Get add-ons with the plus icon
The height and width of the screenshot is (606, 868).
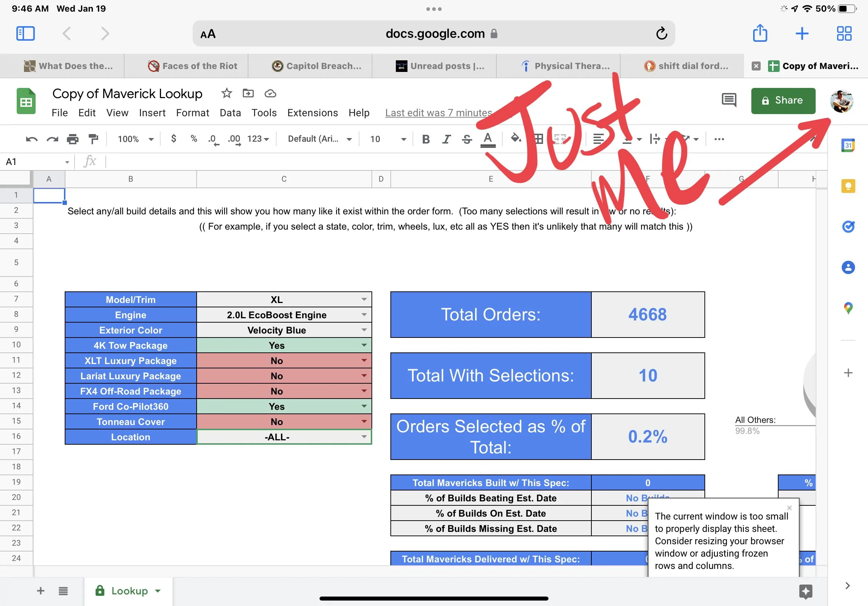(x=848, y=373)
